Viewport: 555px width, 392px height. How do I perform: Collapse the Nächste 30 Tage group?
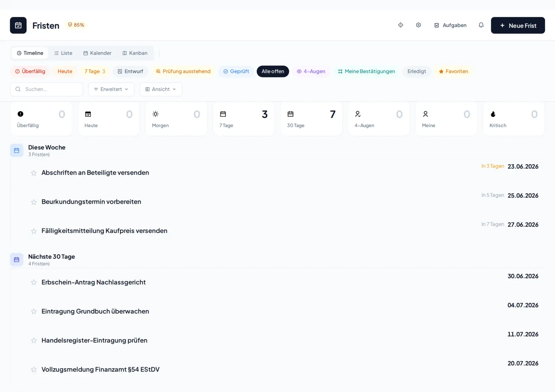click(51, 260)
